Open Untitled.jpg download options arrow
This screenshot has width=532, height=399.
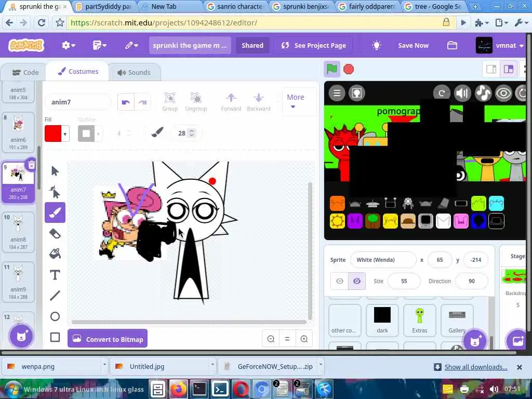click(212, 364)
